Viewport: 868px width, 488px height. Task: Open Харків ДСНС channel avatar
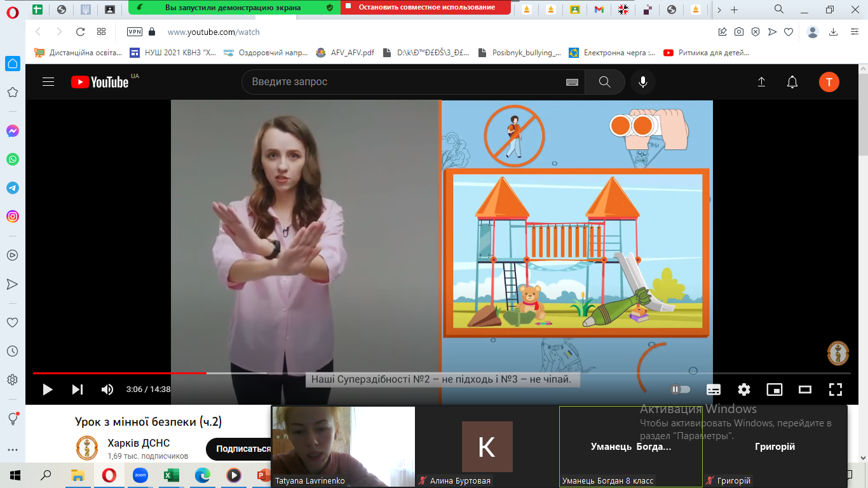click(87, 447)
